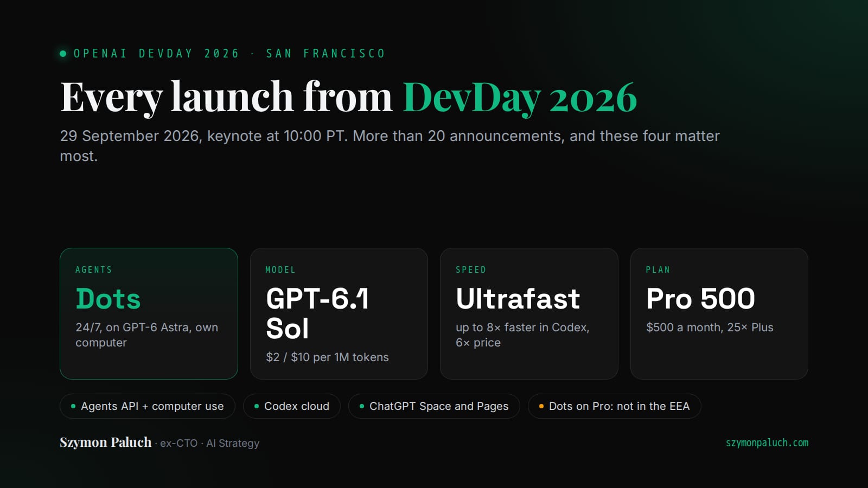Select the Dots agents card
This screenshot has width=868, height=488.
coord(149,313)
